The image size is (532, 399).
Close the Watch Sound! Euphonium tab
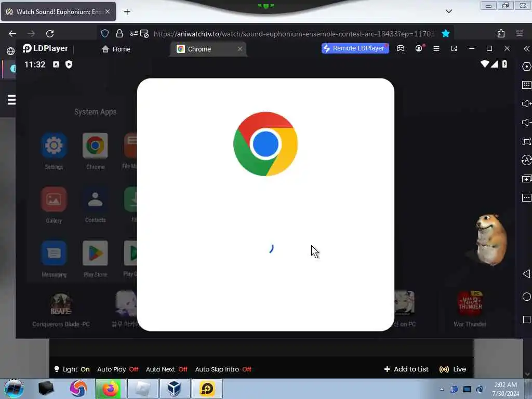[x=107, y=11]
